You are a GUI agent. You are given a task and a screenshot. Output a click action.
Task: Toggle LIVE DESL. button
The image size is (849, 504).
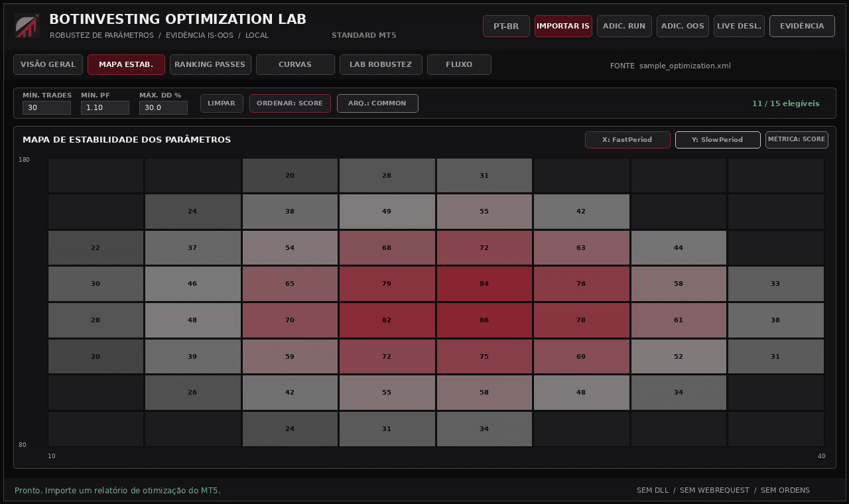[x=739, y=26]
